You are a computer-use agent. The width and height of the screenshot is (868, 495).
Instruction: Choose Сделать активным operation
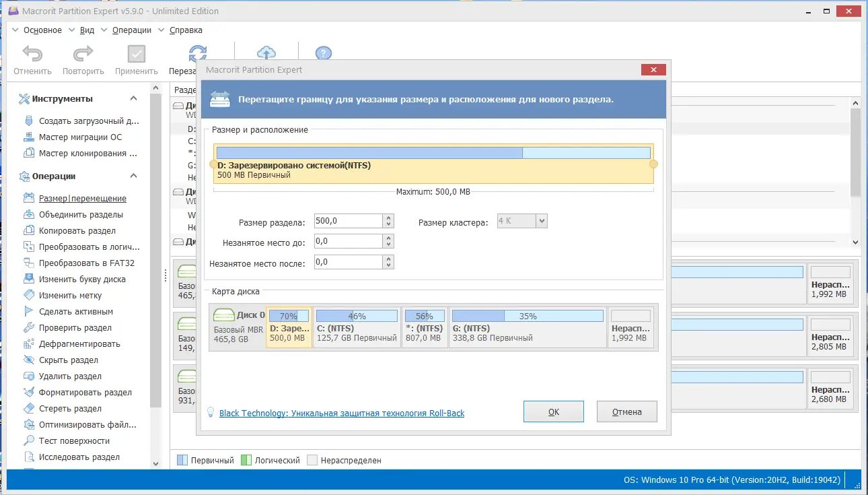tap(67, 312)
